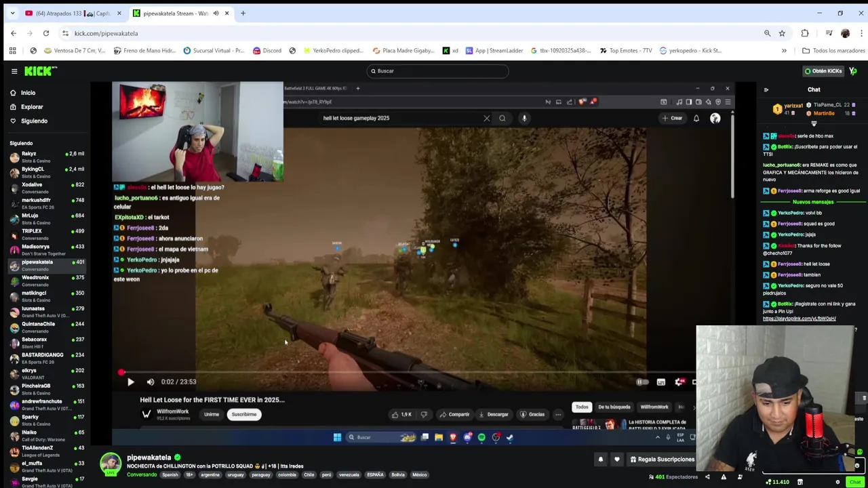Open the Kick shop icon beside 11.410

800,482
